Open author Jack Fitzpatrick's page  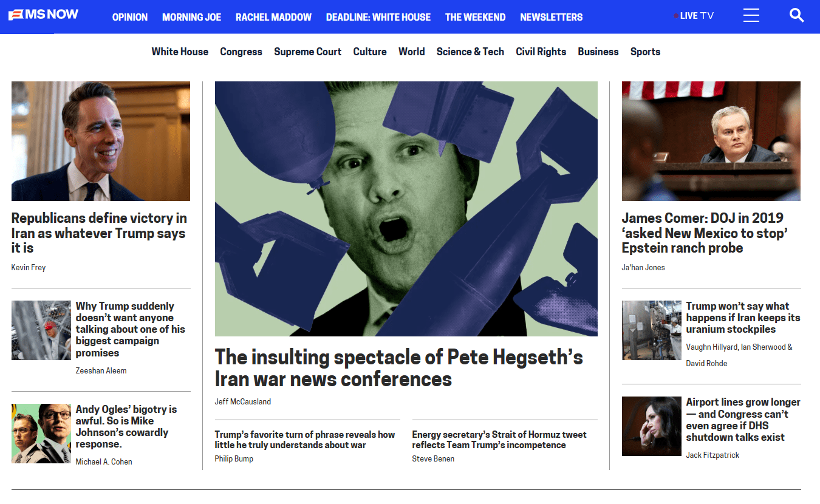[712, 455]
